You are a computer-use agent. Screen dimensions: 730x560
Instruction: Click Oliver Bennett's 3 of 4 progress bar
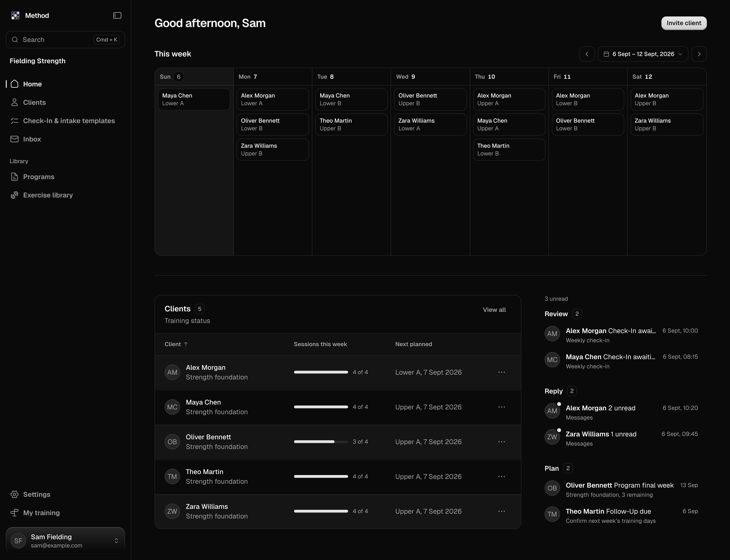tap(321, 442)
